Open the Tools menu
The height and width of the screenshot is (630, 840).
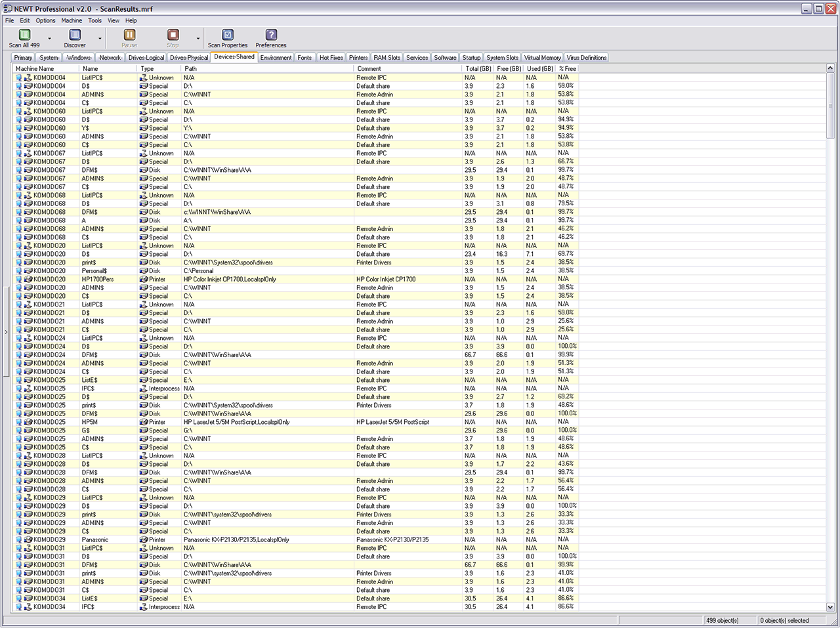click(95, 20)
